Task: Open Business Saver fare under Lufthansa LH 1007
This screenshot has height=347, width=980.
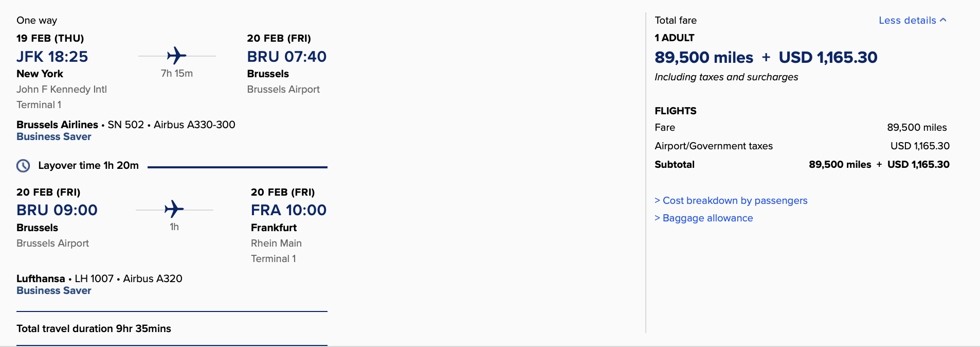Action: (54, 291)
